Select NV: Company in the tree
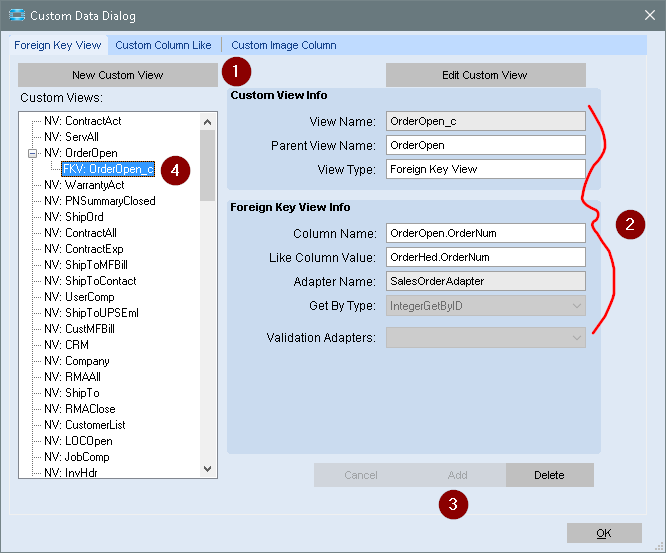 pos(76,361)
